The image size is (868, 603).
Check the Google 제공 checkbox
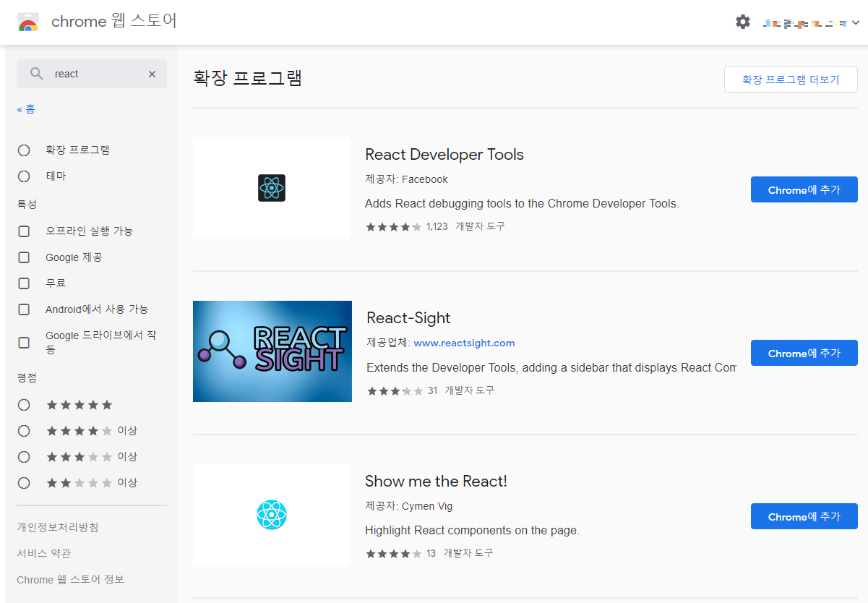(x=24, y=257)
